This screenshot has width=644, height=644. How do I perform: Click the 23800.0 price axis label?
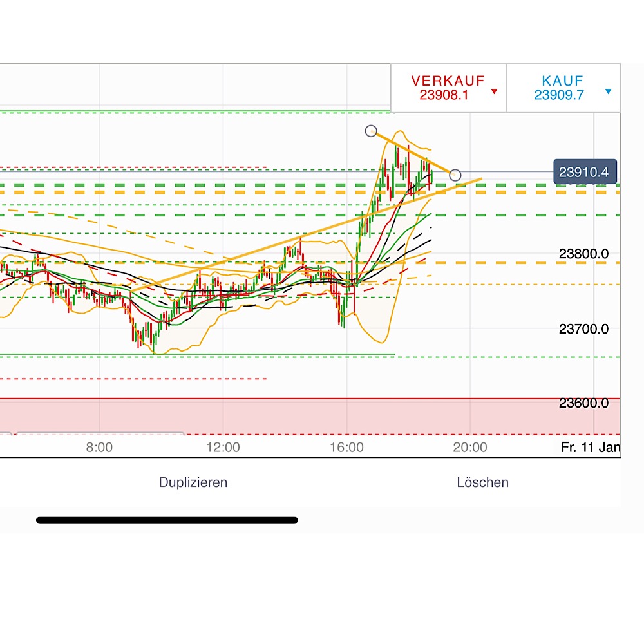pyautogui.click(x=583, y=254)
